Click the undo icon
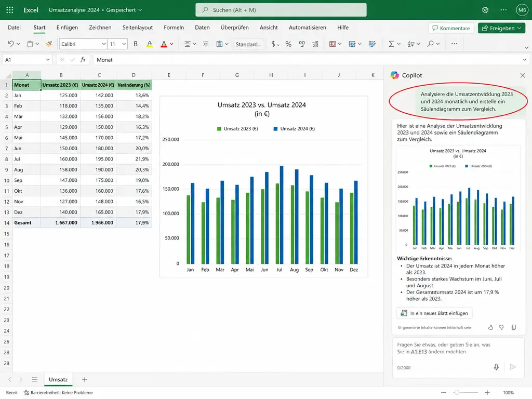Viewport: 532px width, 399px height. pyautogui.click(x=11, y=44)
